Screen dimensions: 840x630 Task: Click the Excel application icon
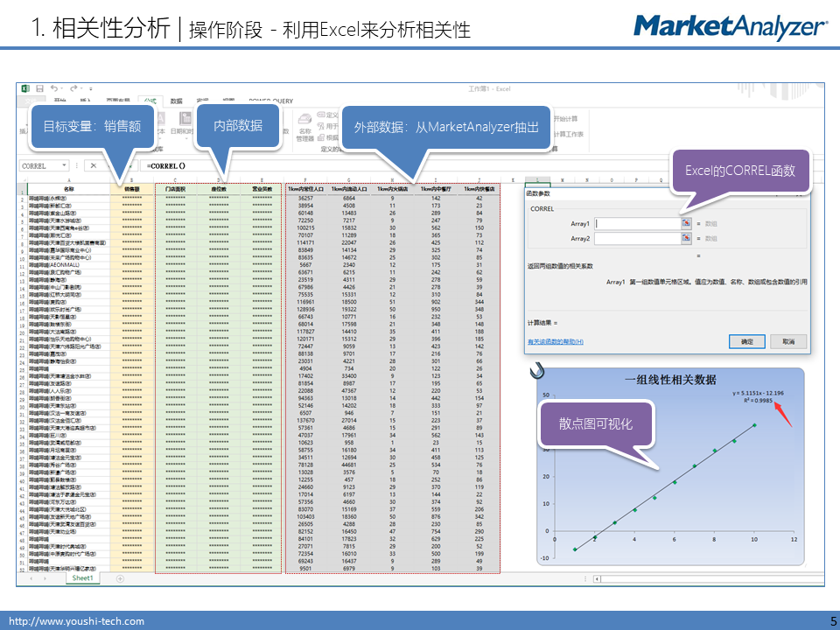tap(25, 88)
